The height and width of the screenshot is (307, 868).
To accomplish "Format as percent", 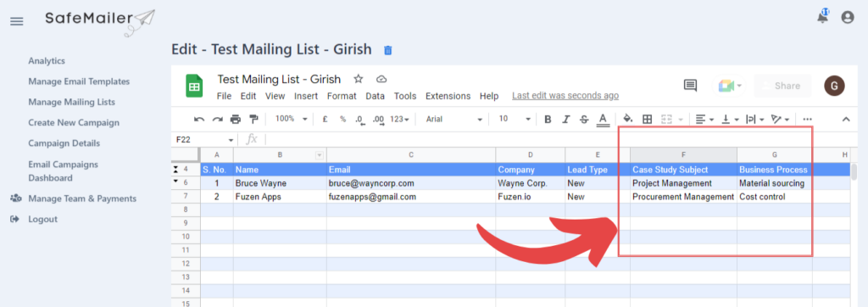I will pos(342,119).
